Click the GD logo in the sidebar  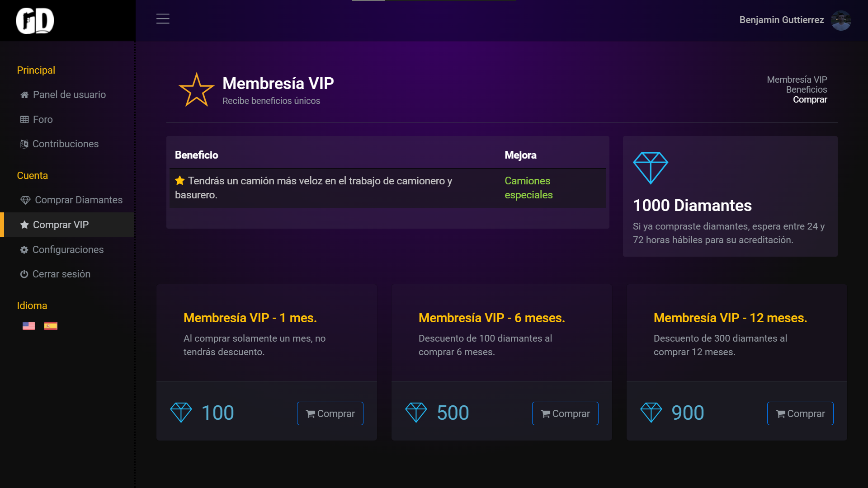click(35, 20)
